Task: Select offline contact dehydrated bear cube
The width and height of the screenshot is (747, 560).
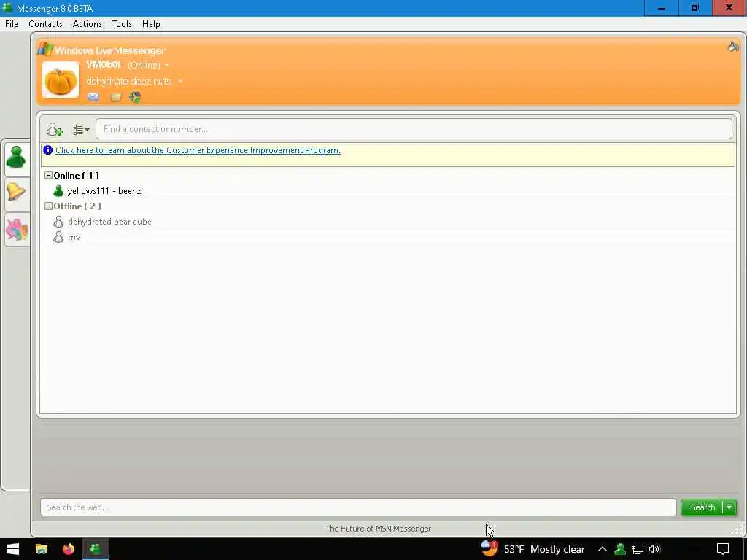Action: pyautogui.click(x=109, y=222)
